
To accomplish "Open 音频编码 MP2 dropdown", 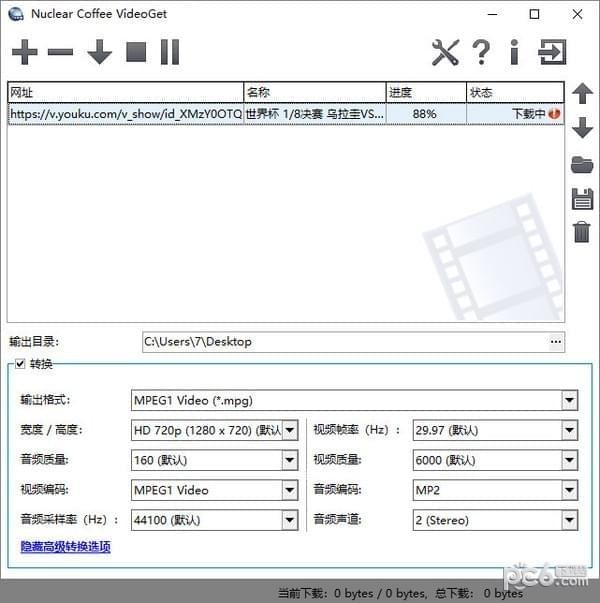I will tap(569, 490).
